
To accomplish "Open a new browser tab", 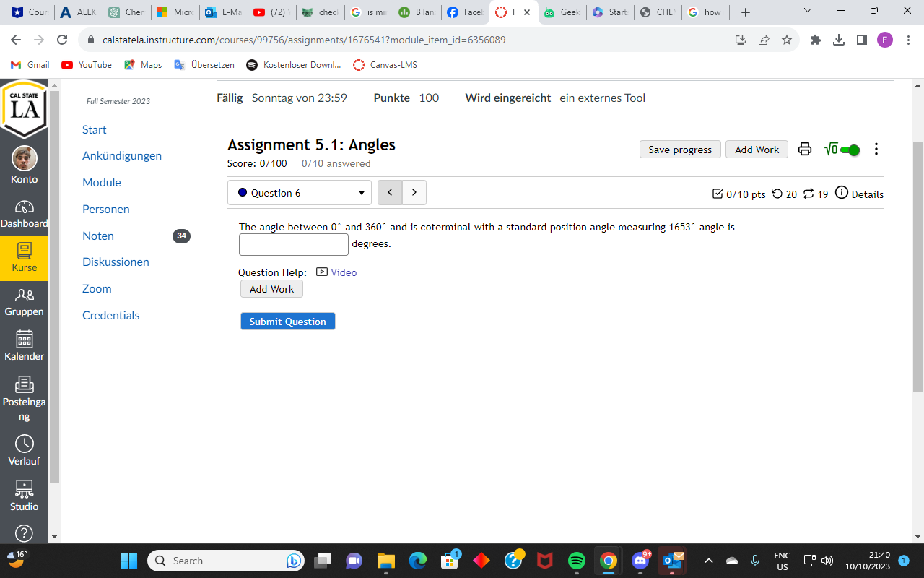I will tap(746, 12).
